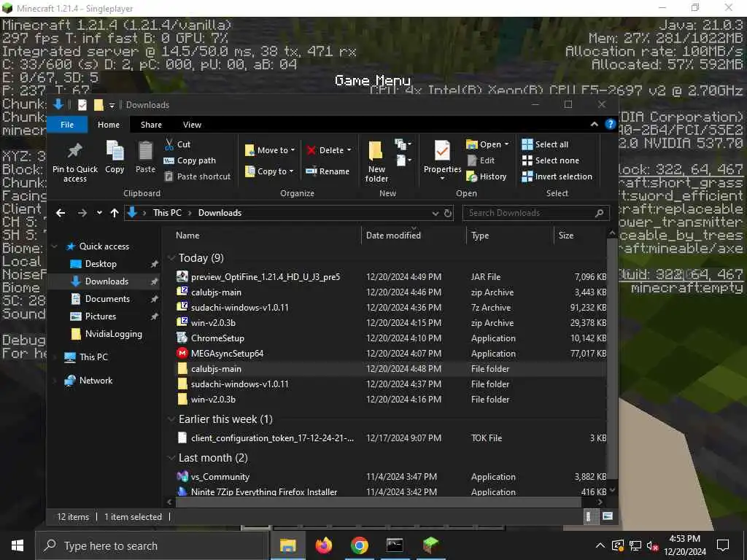Click the search magnifier in Search Downloads
The image size is (747, 560).
600,213
